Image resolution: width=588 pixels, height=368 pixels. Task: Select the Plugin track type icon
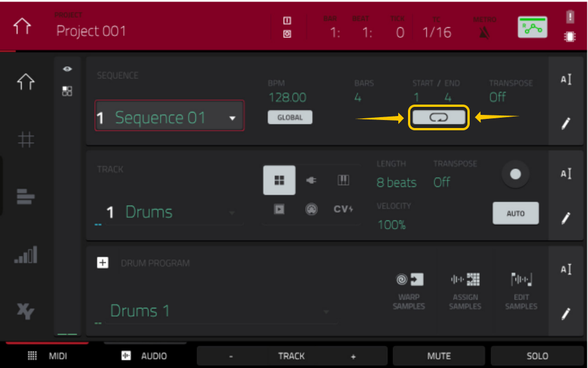coord(311,180)
